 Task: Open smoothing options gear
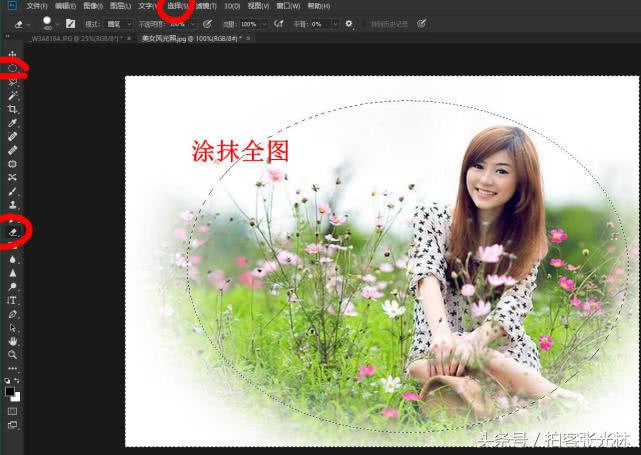[x=349, y=24]
